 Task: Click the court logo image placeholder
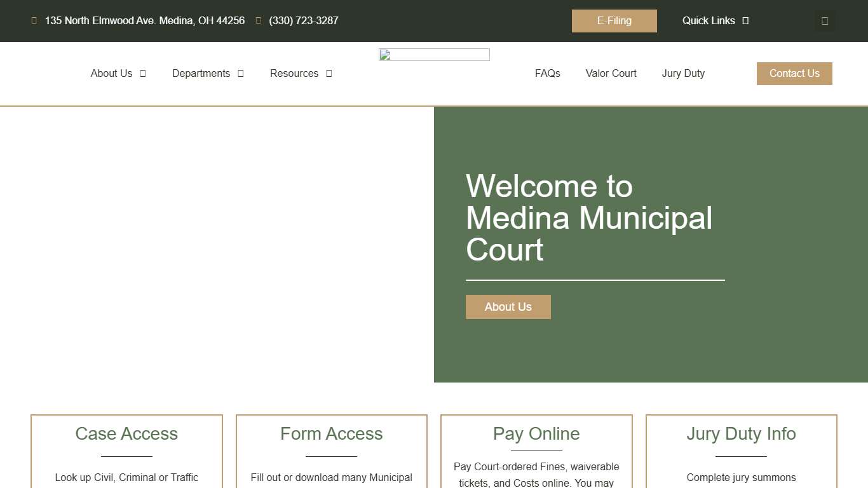[x=434, y=55]
